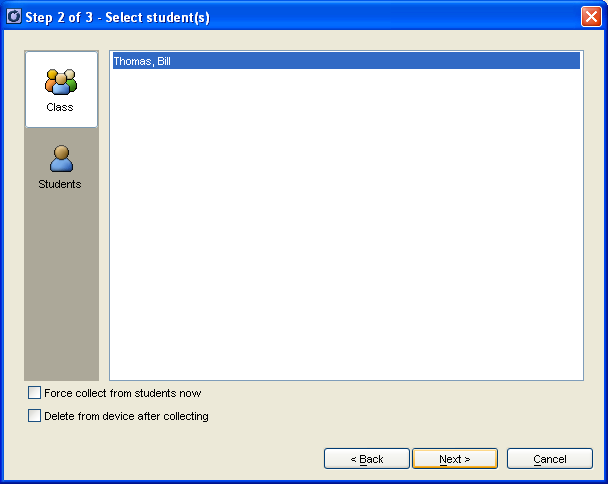Click the 'Force collect from students now' label
Viewport: 608px width, 484px height.
pos(122,393)
